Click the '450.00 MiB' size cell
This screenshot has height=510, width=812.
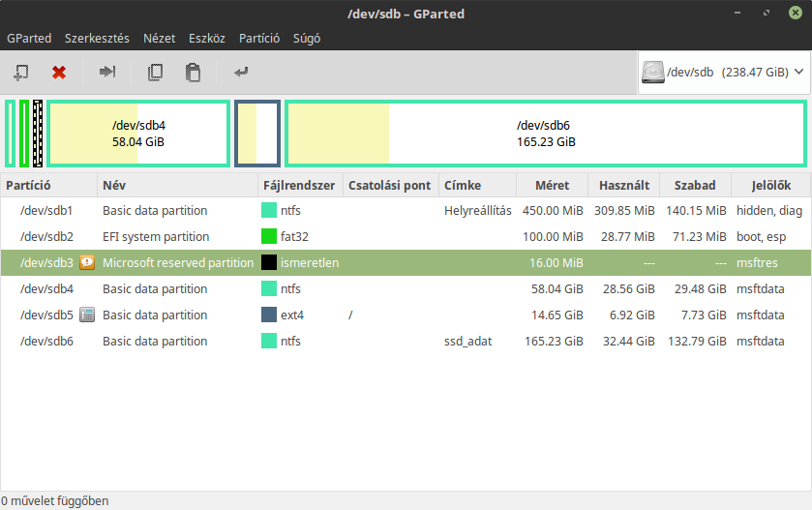coord(553,210)
